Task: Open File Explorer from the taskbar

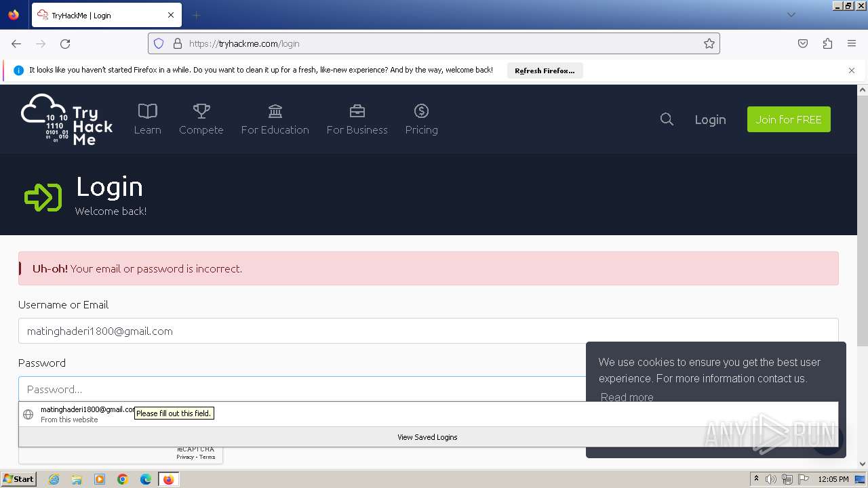Action: pyautogui.click(x=77, y=479)
